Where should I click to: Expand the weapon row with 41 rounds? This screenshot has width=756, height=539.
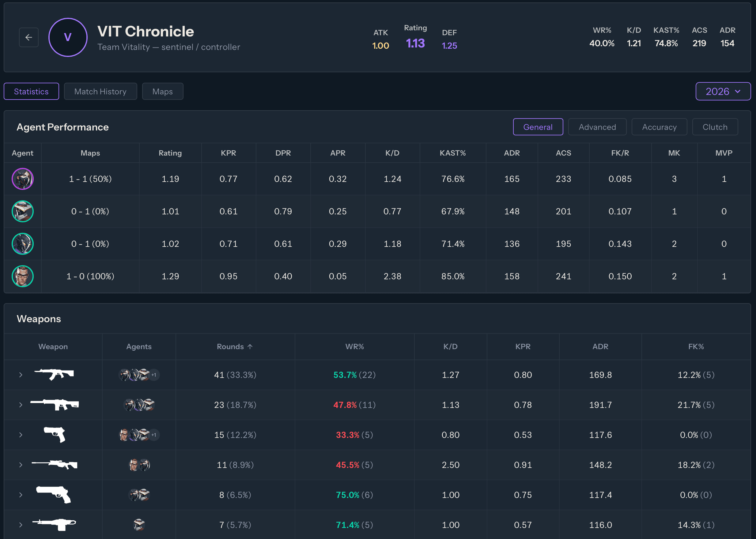(21, 375)
